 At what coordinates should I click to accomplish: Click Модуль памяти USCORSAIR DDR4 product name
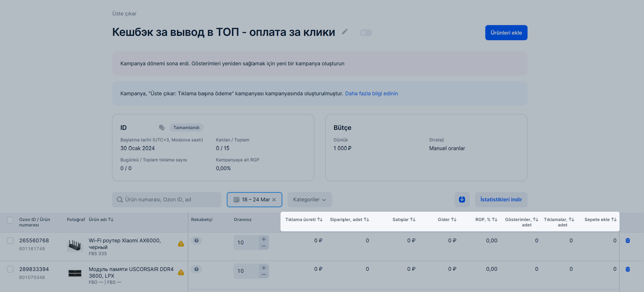[131, 272]
